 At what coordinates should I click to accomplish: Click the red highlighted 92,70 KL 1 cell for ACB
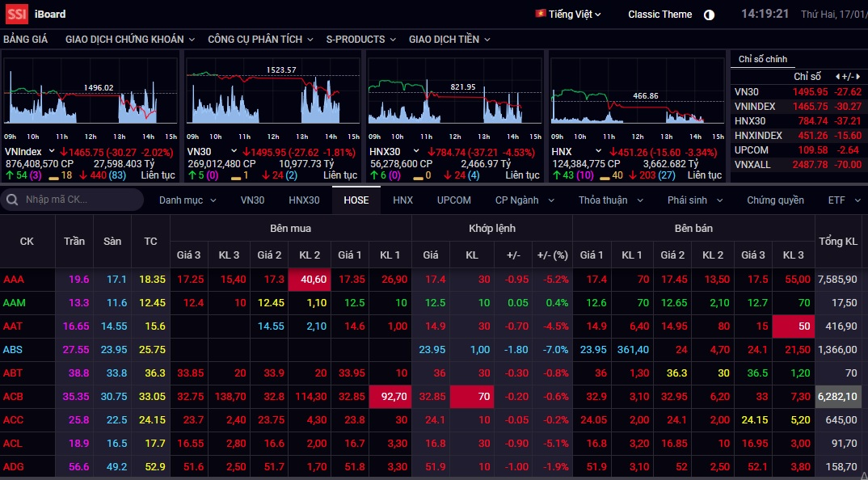pos(391,397)
